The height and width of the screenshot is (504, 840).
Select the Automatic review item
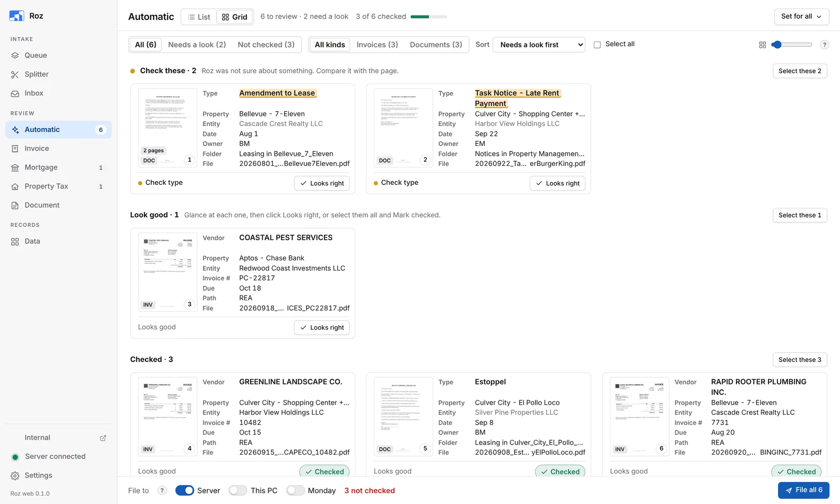tap(58, 130)
